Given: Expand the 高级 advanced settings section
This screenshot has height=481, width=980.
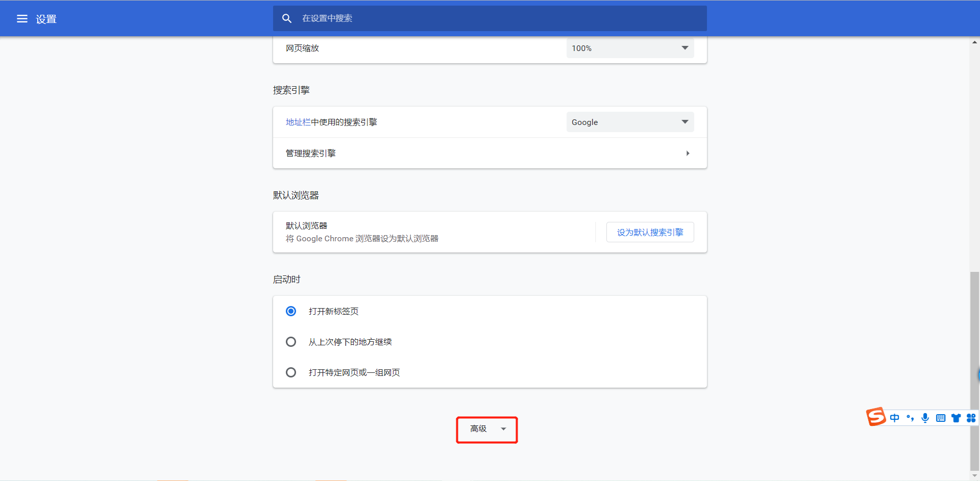Looking at the screenshot, I should tap(487, 429).
